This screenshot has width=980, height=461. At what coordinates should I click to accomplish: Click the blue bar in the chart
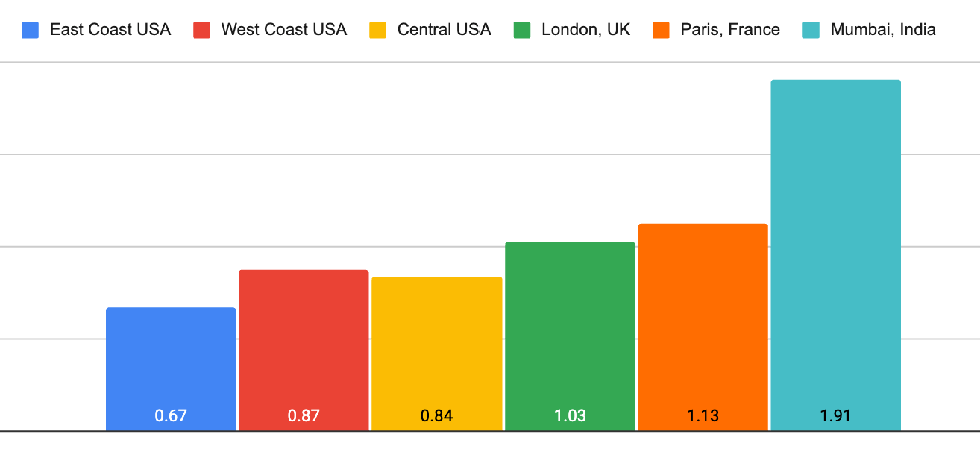click(x=171, y=358)
